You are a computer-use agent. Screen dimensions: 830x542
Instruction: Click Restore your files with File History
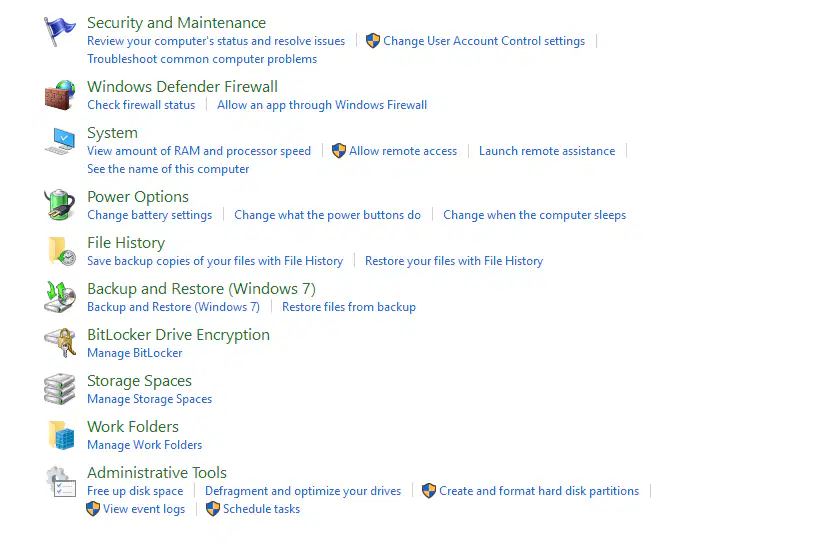(454, 261)
